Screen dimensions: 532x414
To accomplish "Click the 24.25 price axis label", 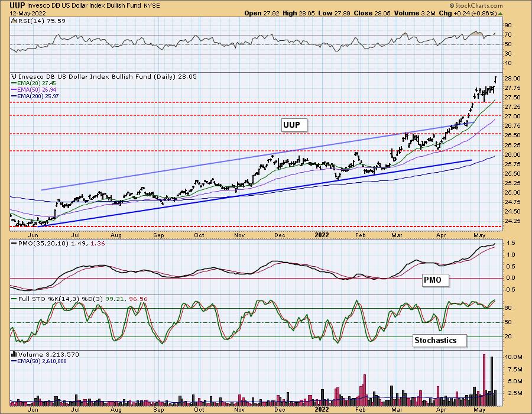I will click(512, 221).
